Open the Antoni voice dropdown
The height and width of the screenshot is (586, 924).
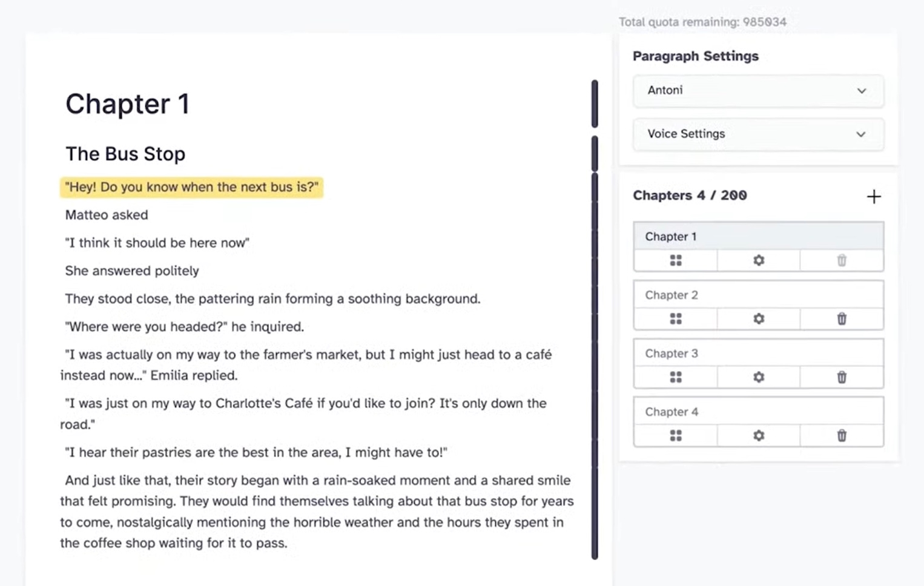(x=757, y=91)
